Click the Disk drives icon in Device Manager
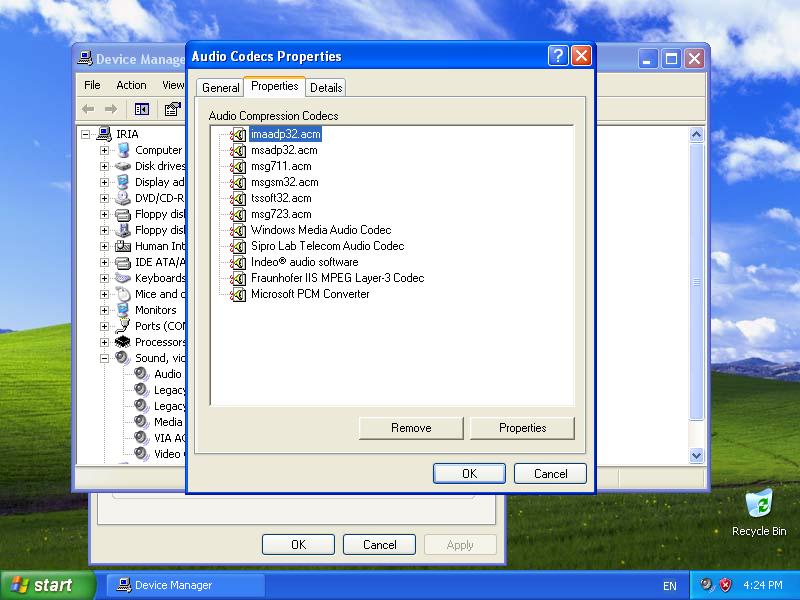This screenshot has height=600, width=800. coord(123,166)
